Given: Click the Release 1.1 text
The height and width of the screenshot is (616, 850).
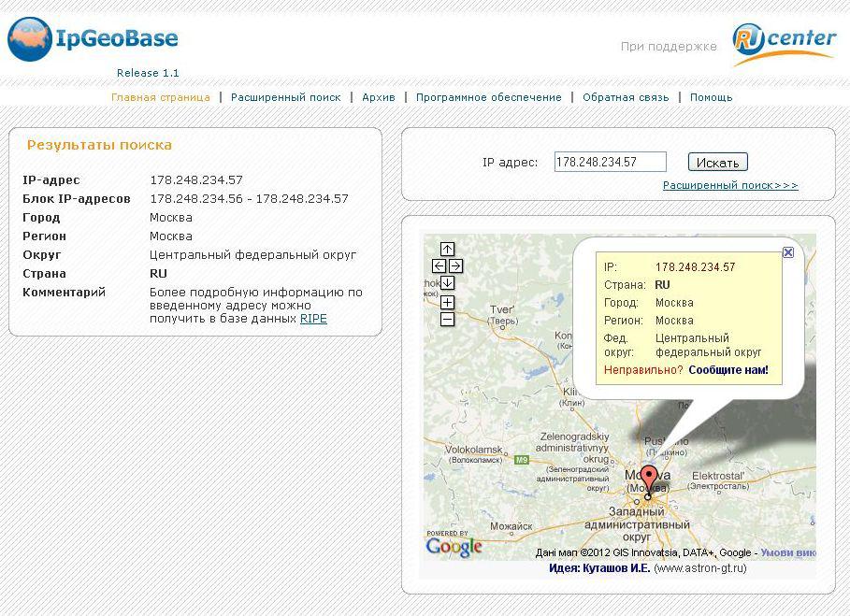Looking at the screenshot, I should (x=148, y=73).
